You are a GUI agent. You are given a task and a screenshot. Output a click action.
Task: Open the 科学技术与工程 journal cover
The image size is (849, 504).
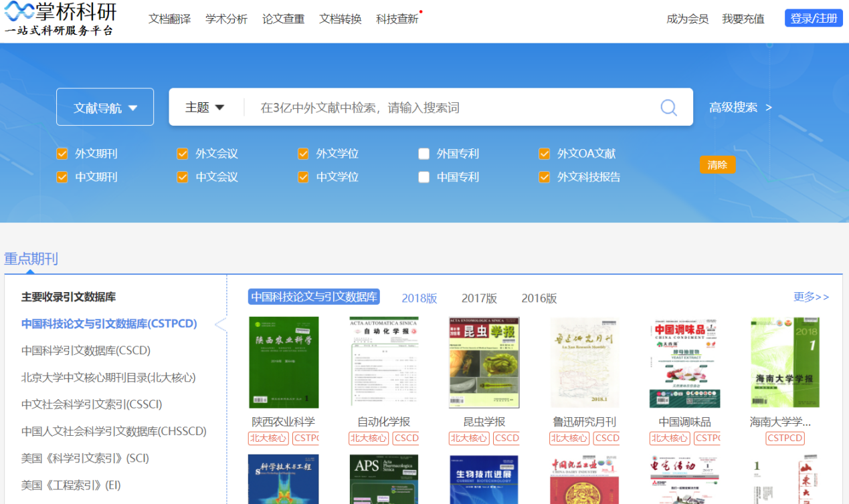point(284,479)
